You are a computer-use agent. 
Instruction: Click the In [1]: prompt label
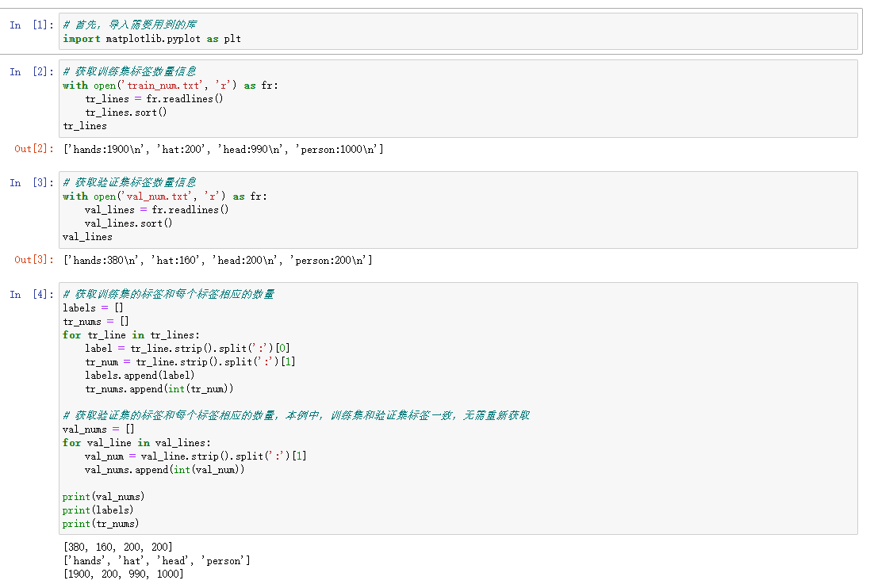click(x=32, y=25)
